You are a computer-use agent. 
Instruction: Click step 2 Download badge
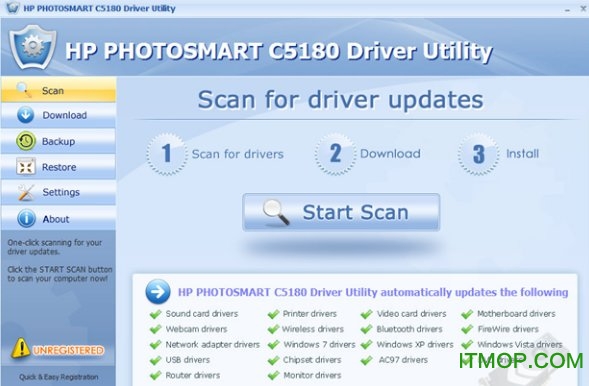(335, 154)
